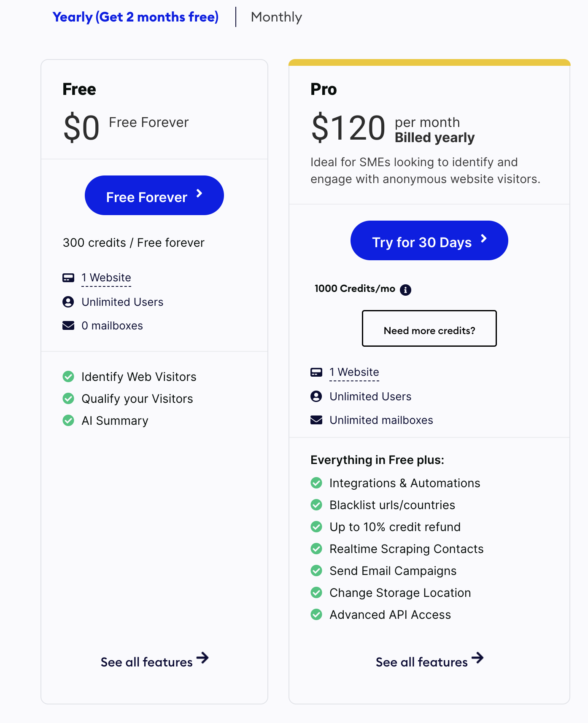
Task: Start the Try for 30 Days trial
Action: tap(429, 240)
